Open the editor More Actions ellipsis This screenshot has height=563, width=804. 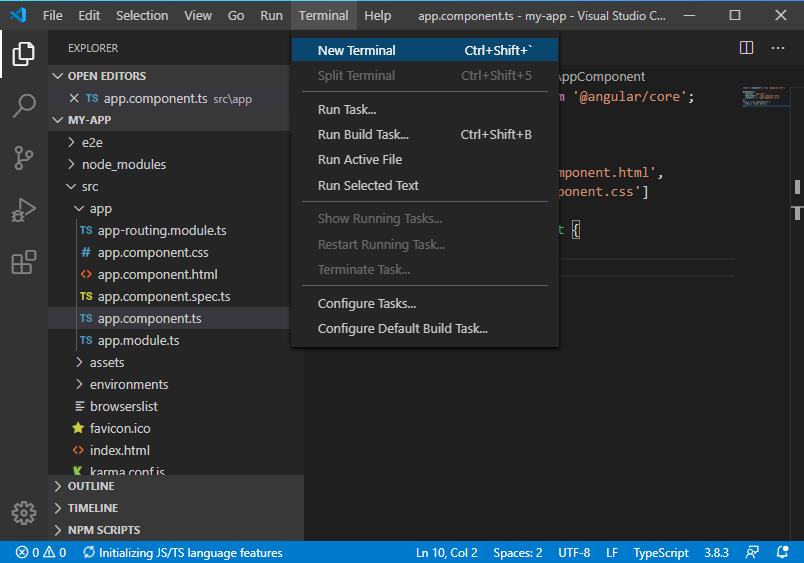[778, 48]
